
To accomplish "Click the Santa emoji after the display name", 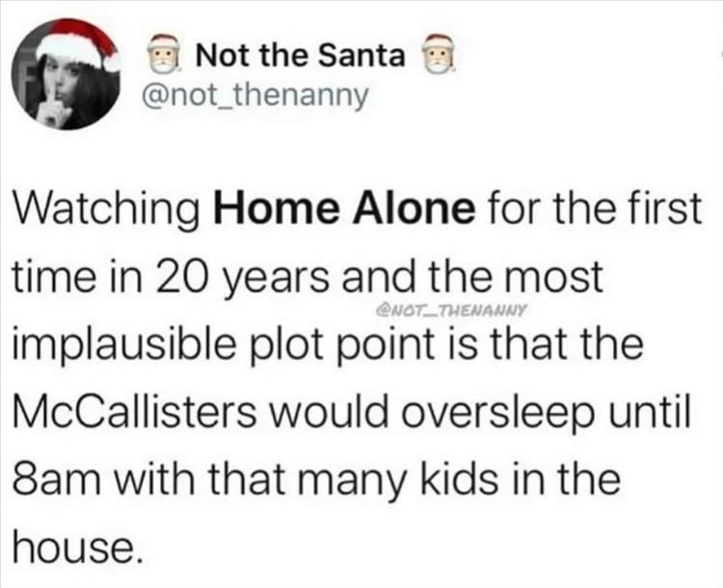I will click(x=441, y=57).
